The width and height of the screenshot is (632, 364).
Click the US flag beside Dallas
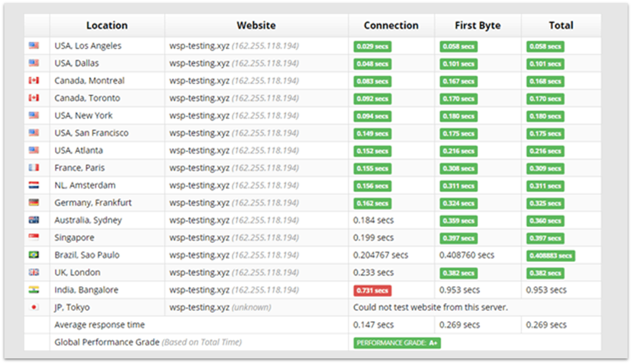pos(34,63)
